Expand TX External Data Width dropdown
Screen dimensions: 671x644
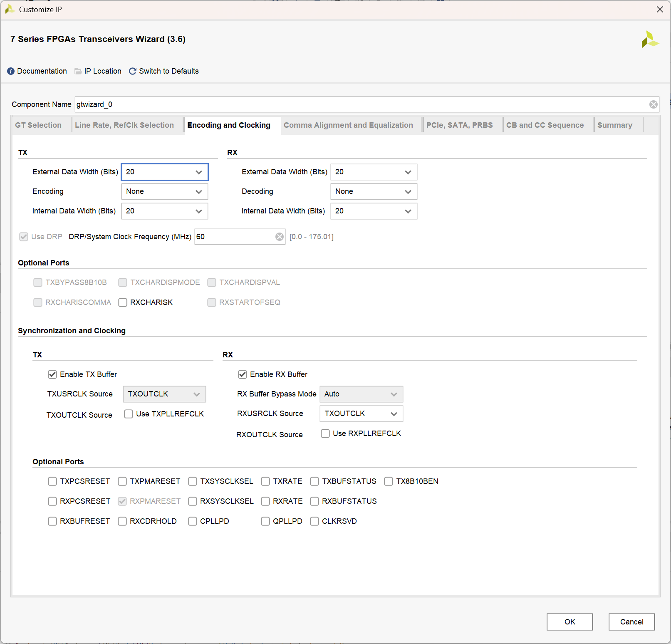(165, 172)
